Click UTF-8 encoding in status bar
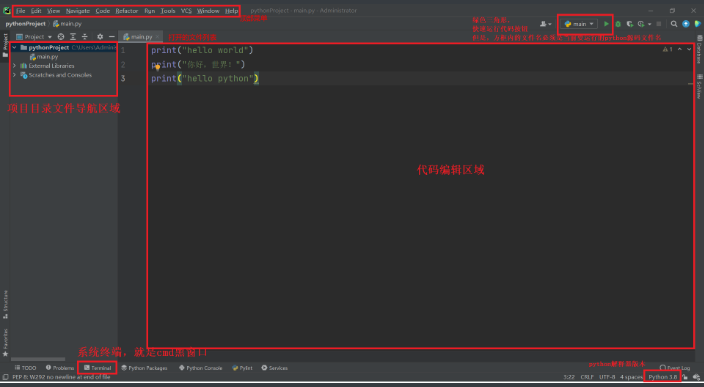 (x=607, y=377)
